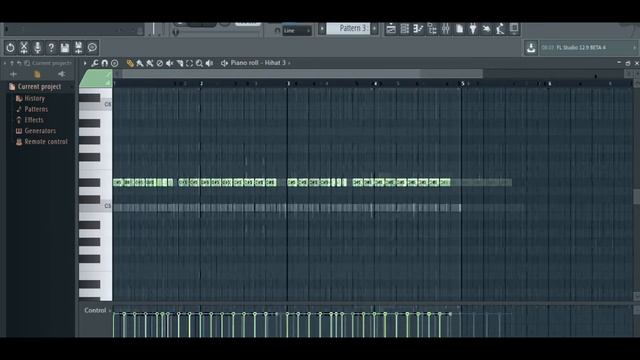Open the piano roll main menu arrow

click(85, 63)
